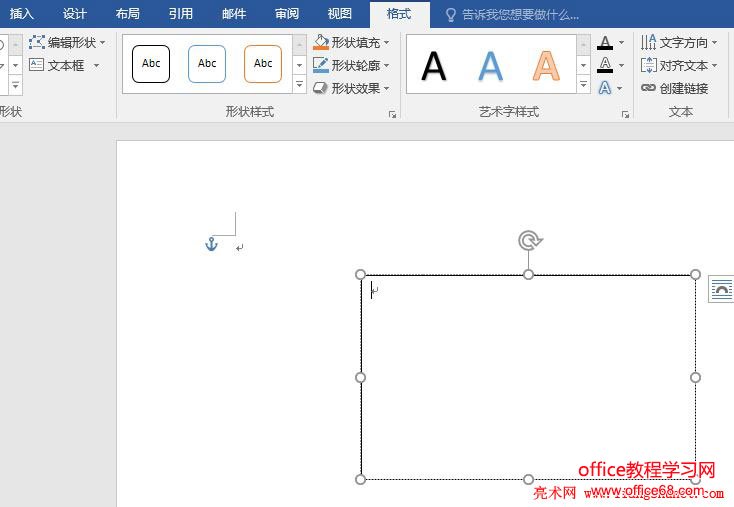Switch to the Design (设计) tab
734x507 pixels.
tap(74, 14)
